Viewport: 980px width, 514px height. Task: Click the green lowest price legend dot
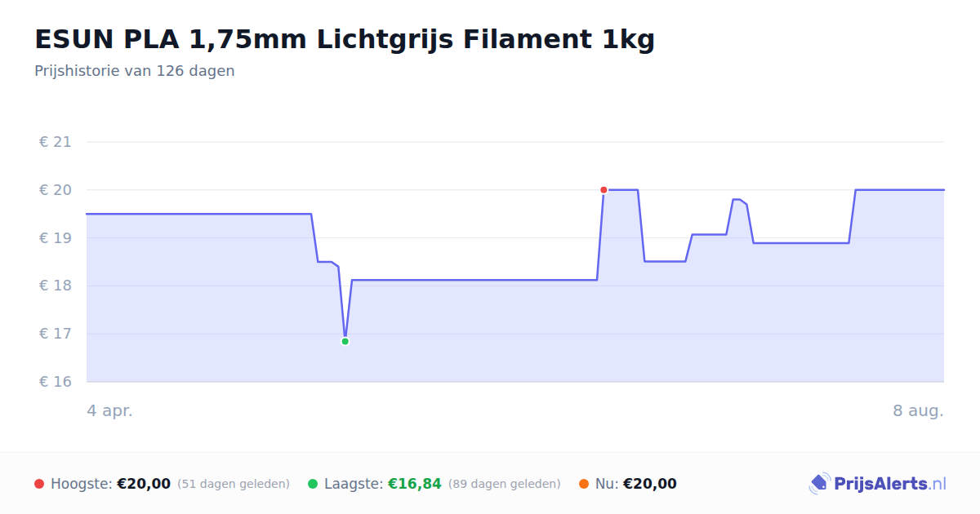[x=313, y=484]
